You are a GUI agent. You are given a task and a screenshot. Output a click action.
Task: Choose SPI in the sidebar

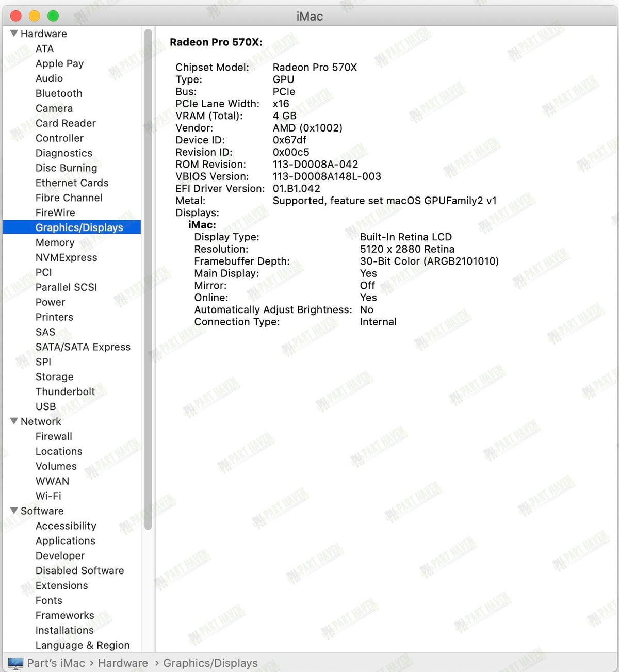point(43,362)
